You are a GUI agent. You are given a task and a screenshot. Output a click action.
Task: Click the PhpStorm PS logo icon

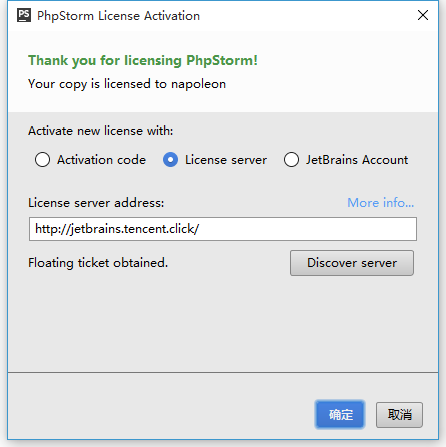tap(24, 15)
